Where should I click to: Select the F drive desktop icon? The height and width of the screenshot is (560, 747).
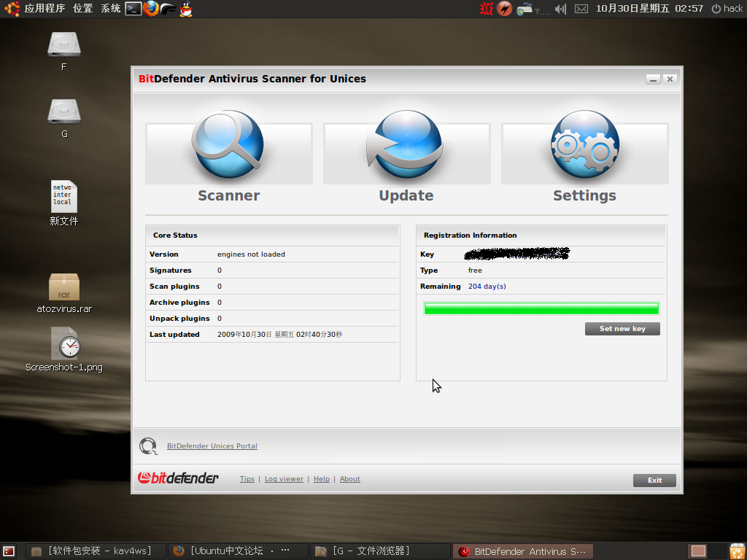point(64,52)
